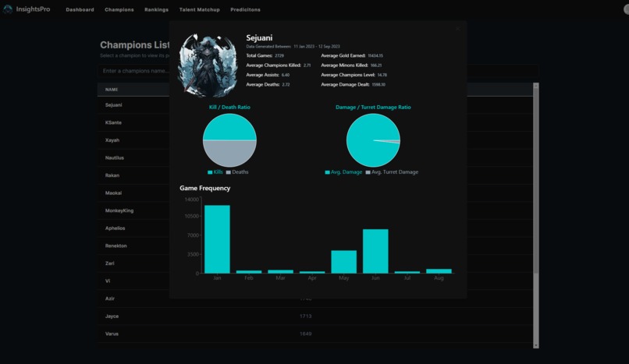This screenshot has width=629, height=364.
Task: Click the Average Gold Earned stat
Action: tap(352, 55)
